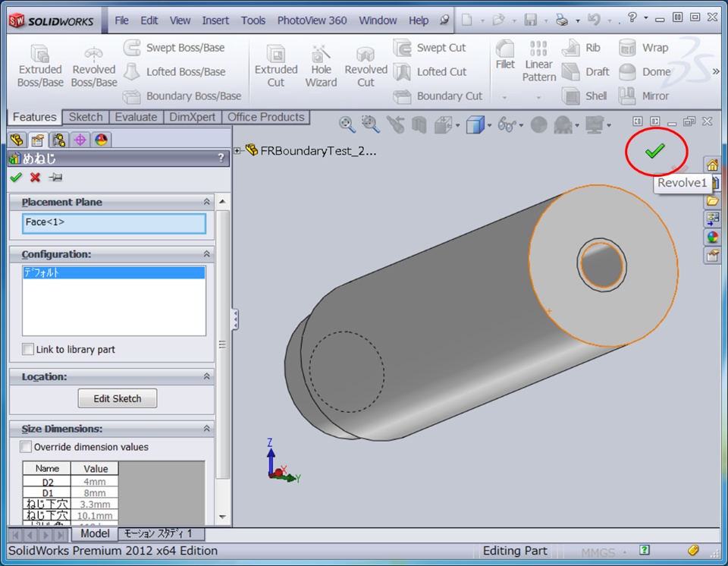Image resolution: width=728 pixels, height=566 pixels.
Task: Choose Lofted Boss/Base feature
Action: point(174,71)
